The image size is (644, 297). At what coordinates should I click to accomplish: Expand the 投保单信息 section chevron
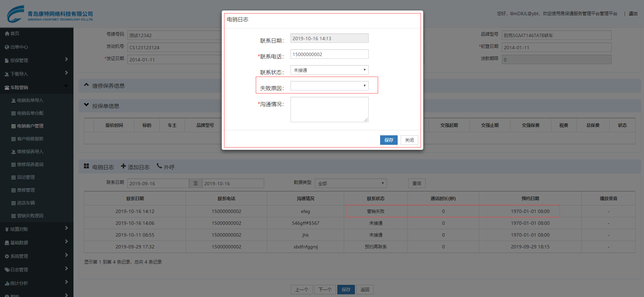tap(86, 105)
